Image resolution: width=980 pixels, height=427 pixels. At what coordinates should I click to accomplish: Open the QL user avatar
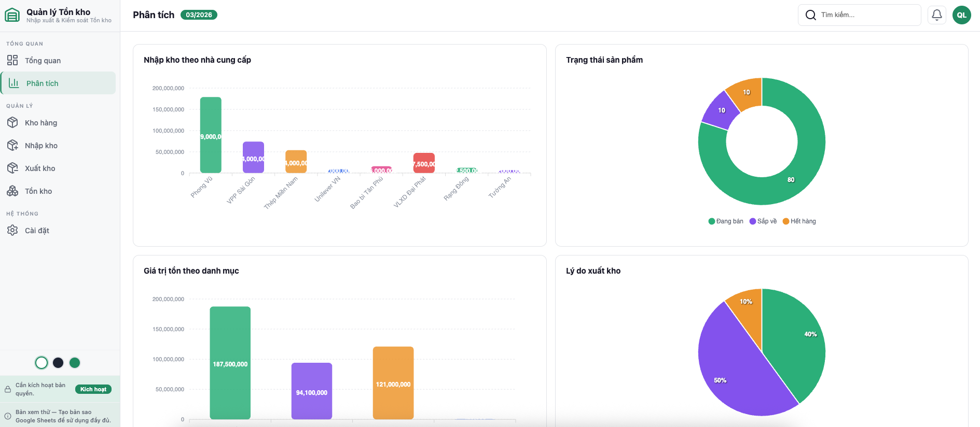[961, 15]
